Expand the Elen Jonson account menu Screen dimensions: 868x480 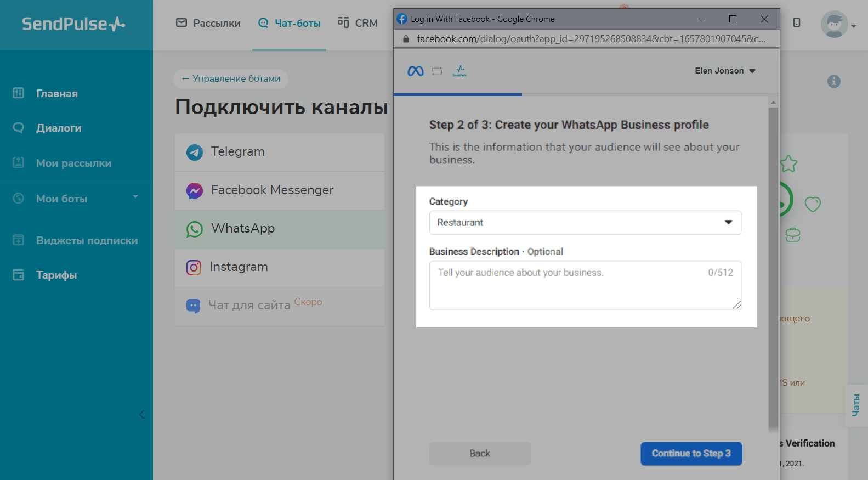tap(725, 71)
